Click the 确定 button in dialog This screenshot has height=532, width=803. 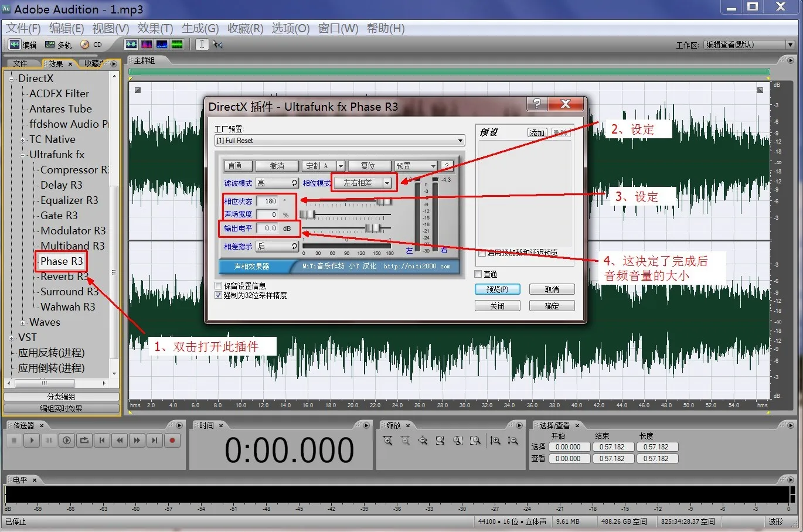[x=552, y=306]
